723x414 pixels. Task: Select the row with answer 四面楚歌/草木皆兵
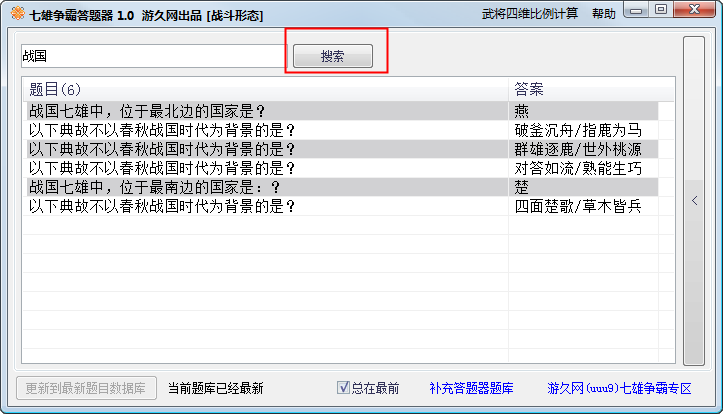coord(342,206)
